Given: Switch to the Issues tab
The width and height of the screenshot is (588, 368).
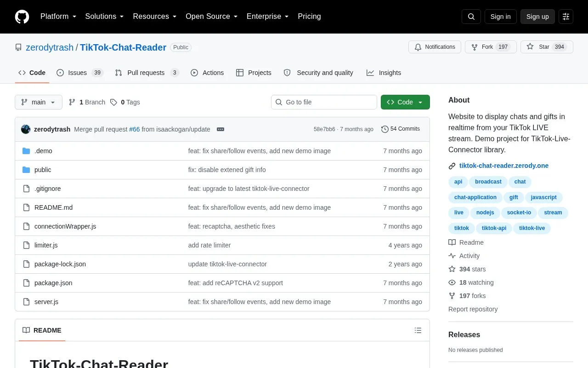Looking at the screenshot, I should click(x=80, y=73).
